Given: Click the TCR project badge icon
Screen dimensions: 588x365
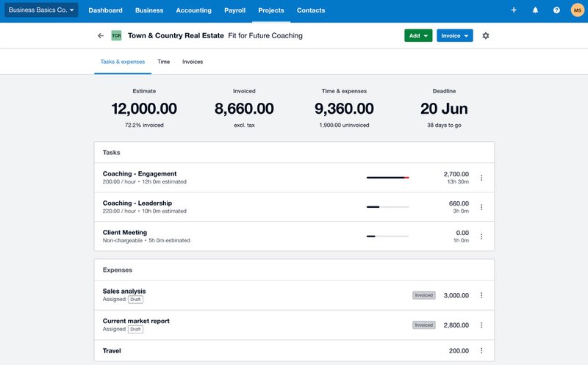Looking at the screenshot, I should click(x=116, y=35).
